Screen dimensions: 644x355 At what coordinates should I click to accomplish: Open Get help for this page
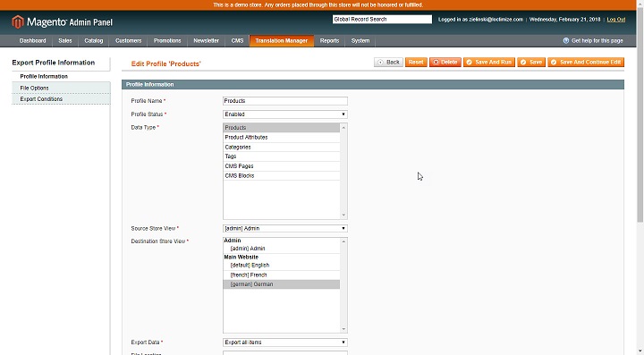click(x=597, y=40)
